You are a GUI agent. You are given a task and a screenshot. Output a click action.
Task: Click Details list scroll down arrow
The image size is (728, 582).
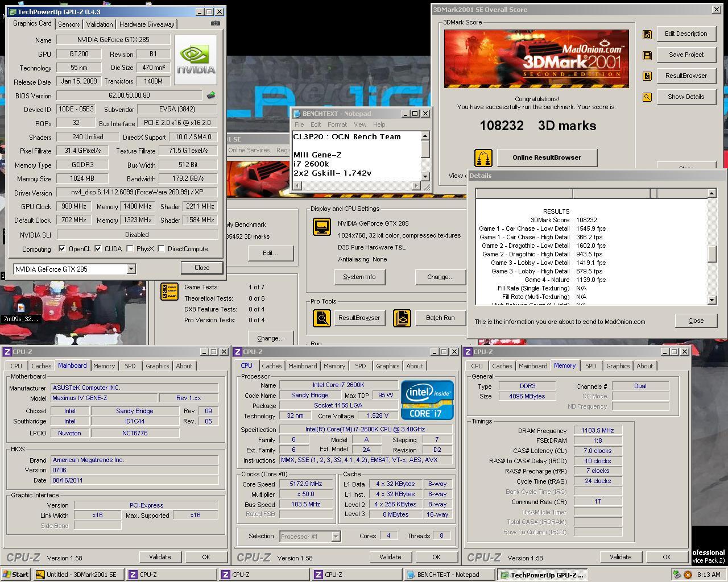[712, 300]
